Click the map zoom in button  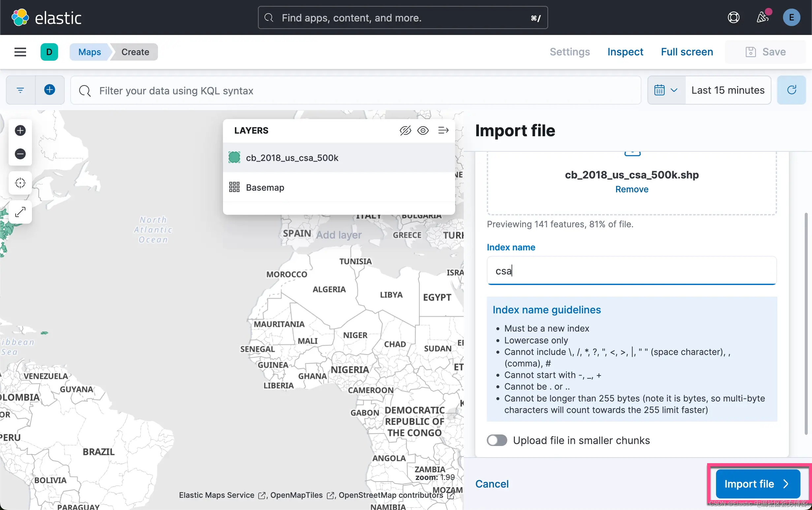(x=20, y=131)
